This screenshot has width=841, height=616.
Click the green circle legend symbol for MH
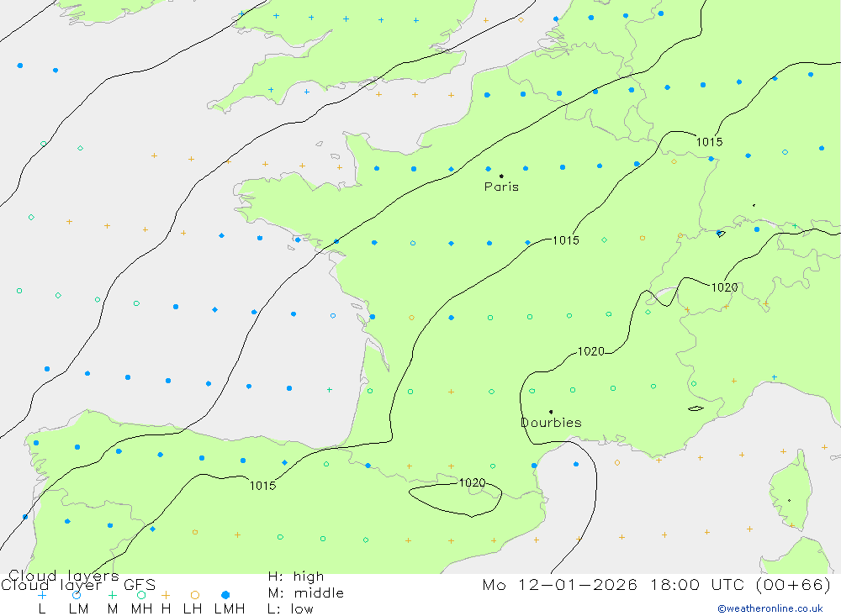141,595
